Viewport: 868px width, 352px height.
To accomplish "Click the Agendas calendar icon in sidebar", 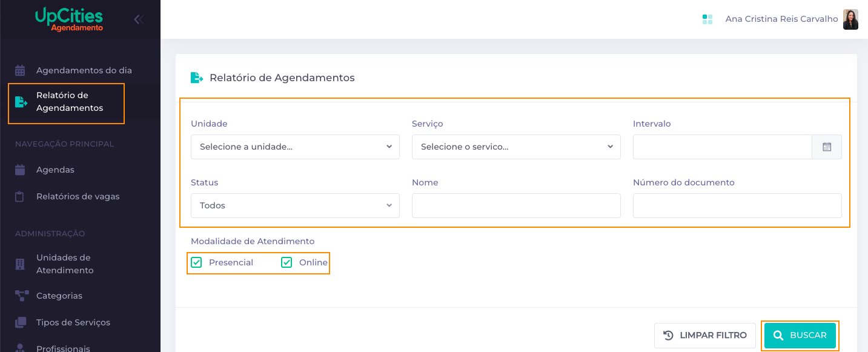I will click(20, 170).
